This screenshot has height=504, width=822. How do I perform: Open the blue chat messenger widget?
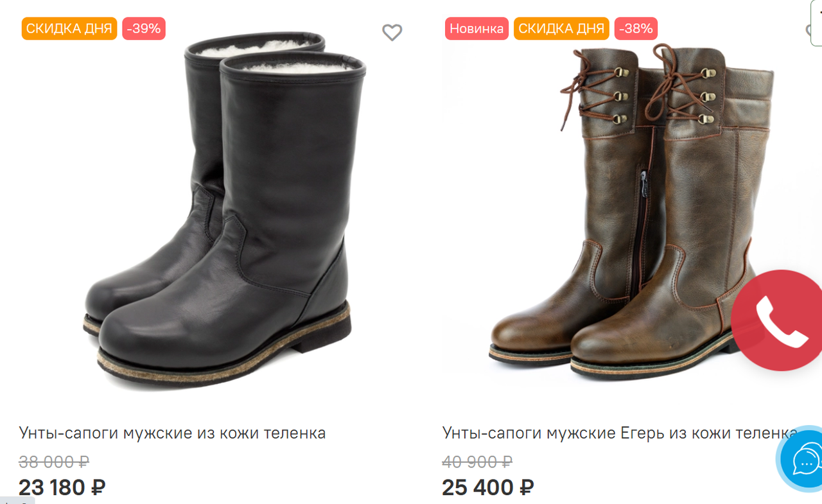point(804,460)
